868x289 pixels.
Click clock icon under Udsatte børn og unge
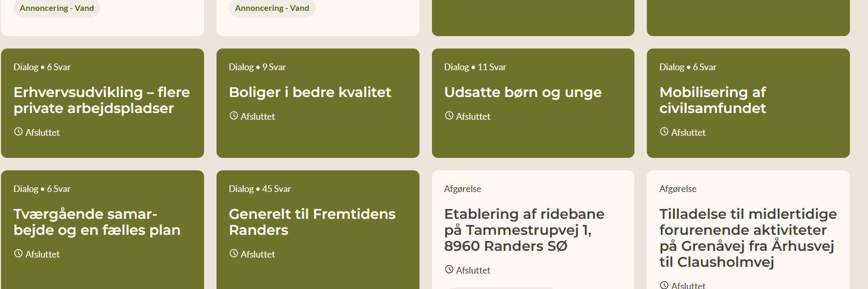pos(449,116)
